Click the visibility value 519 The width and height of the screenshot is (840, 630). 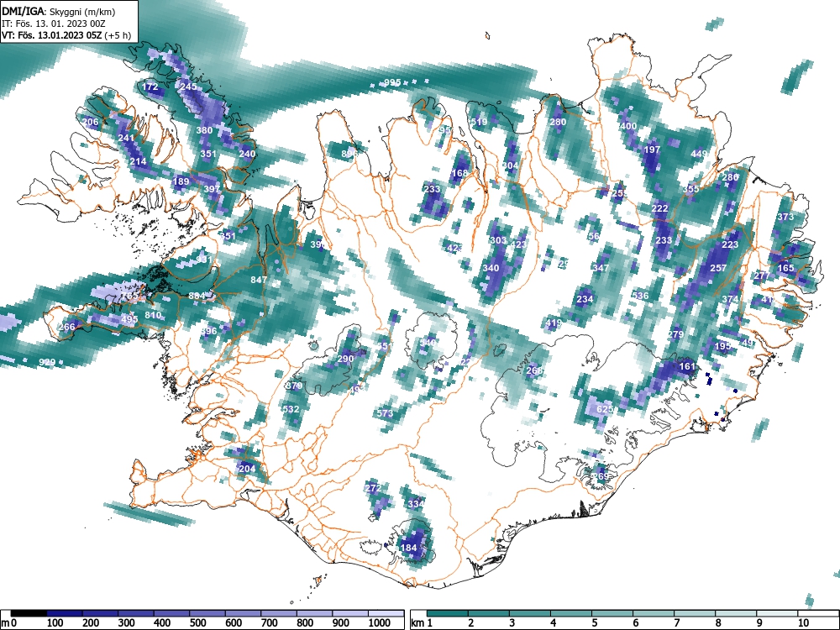(x=479, y=122)
